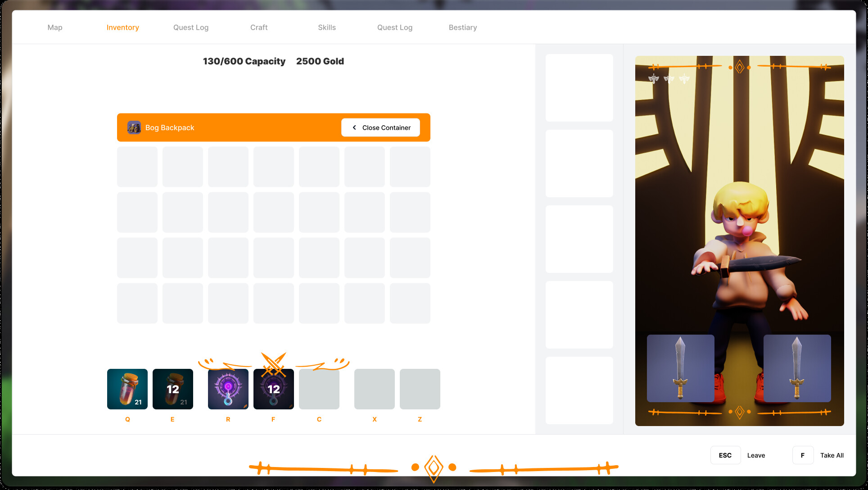Select the sword icon in the left equipment slot
868x490 pixels.
680,368
